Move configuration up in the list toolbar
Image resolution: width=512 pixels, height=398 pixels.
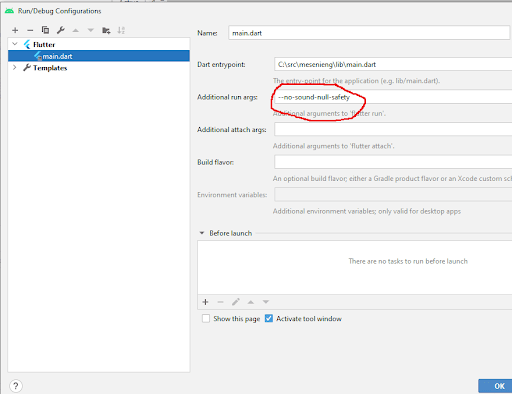pyautogui.click(x=76, y=31)
